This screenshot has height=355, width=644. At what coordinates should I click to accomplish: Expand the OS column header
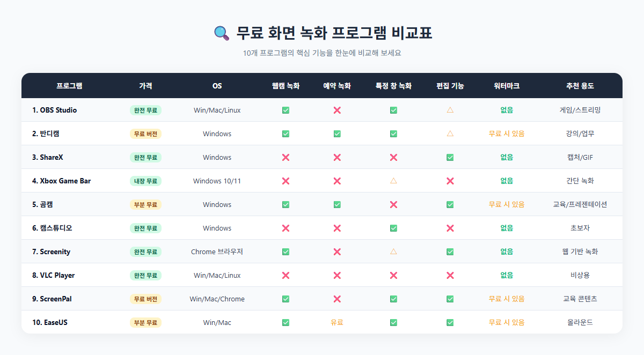pyautogui.click(x=217, y=86)
